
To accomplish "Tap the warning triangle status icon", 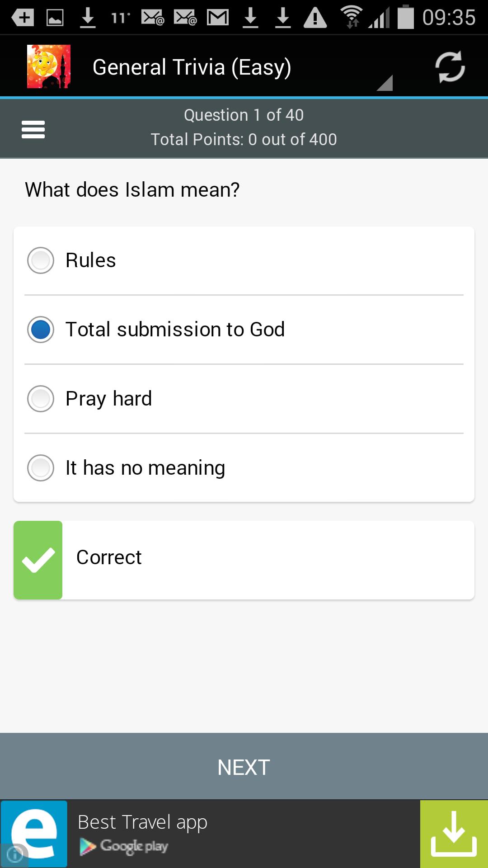I will click(315, 18).
